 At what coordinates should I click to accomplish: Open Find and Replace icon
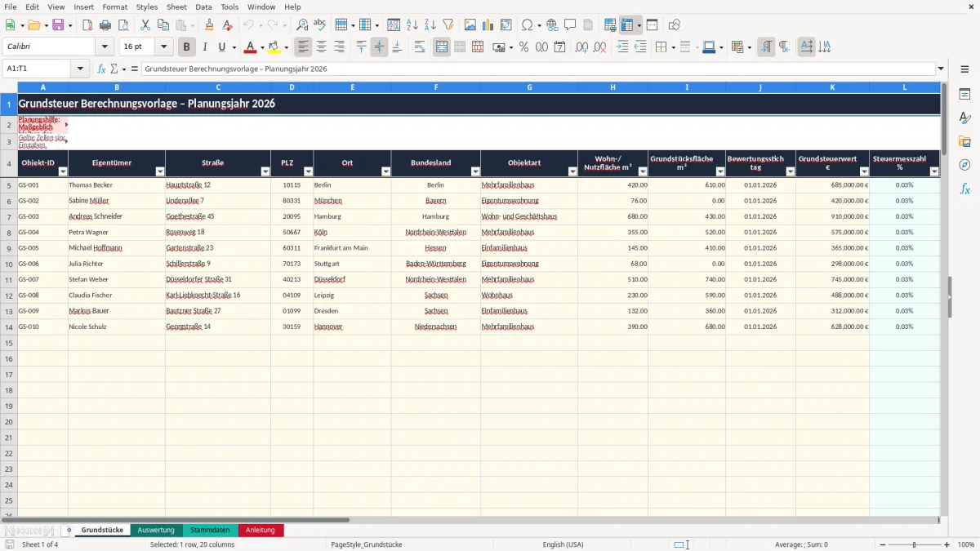(x=302, y=25)
